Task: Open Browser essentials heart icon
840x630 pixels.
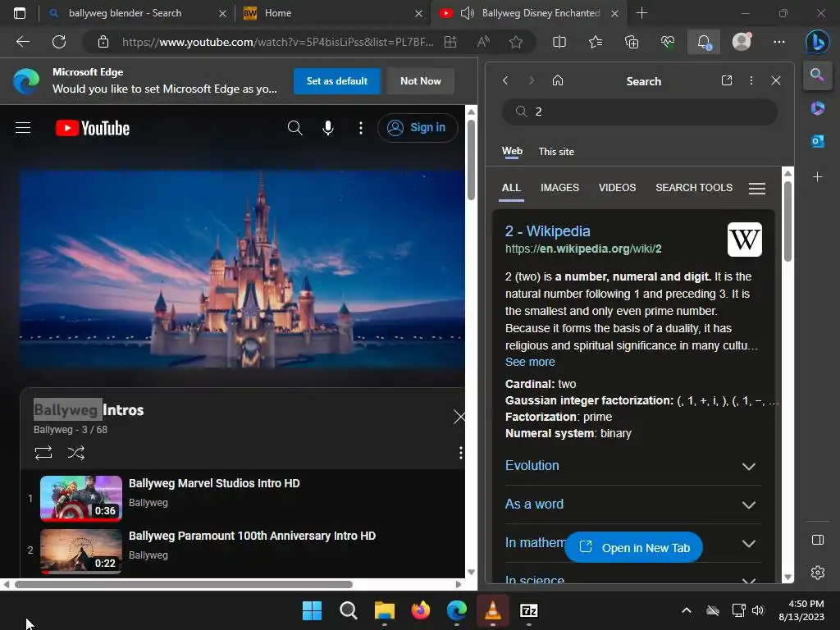Action: tap(668, 42)
